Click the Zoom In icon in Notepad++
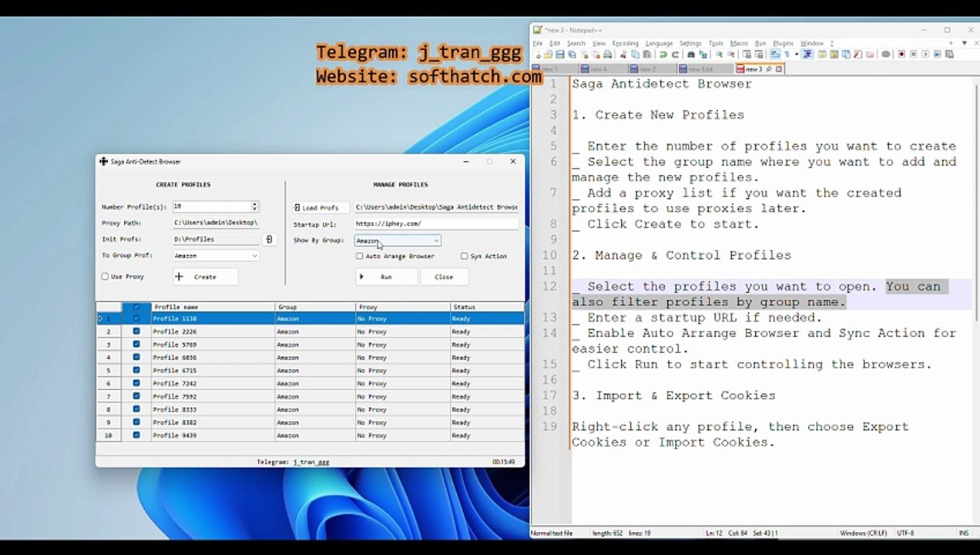 tap(719, 55)
